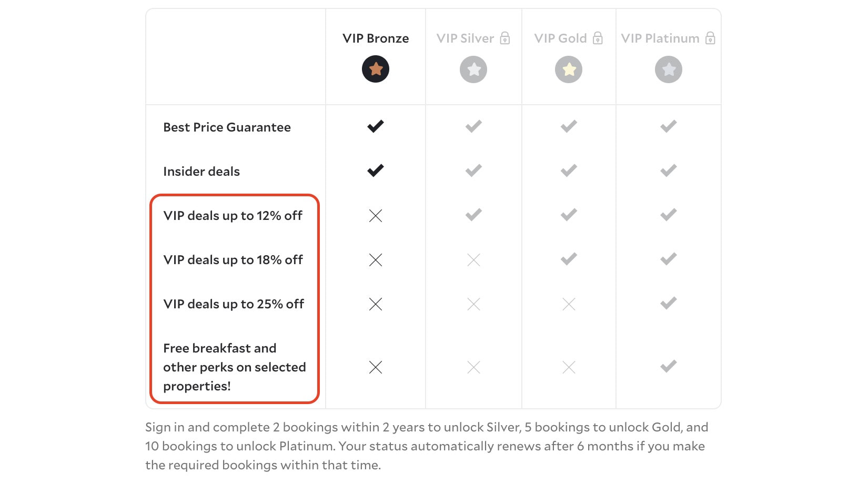The width and height of the screenshot is (868, 483).
Task: Click the Gold 18% off checkmark
Action: point(569,259)
